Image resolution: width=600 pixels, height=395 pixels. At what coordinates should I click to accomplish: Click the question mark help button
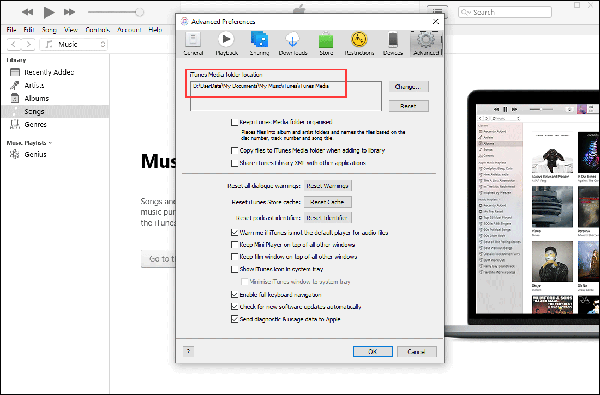pyautogui.click(x=188, y=351)
